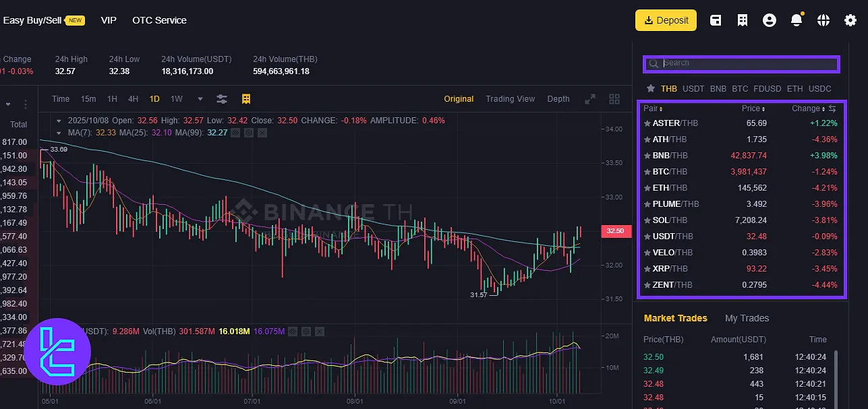
Task: Open the globe language selector
Action: click(823, 20)
